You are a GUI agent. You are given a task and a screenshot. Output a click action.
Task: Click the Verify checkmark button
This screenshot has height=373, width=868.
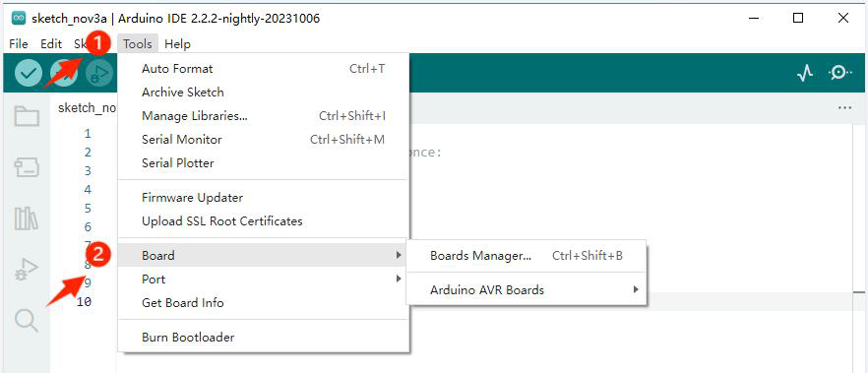pyautogui.click(x=28, y=74)
